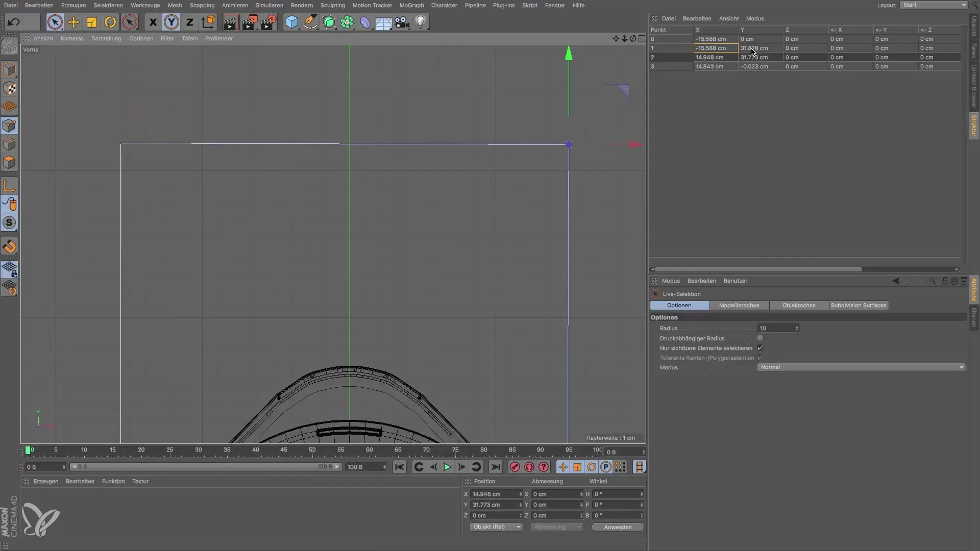Open the viewport Darstellung menu
The width and height of the screenshot is (980, 551).
tap(106, 38)
